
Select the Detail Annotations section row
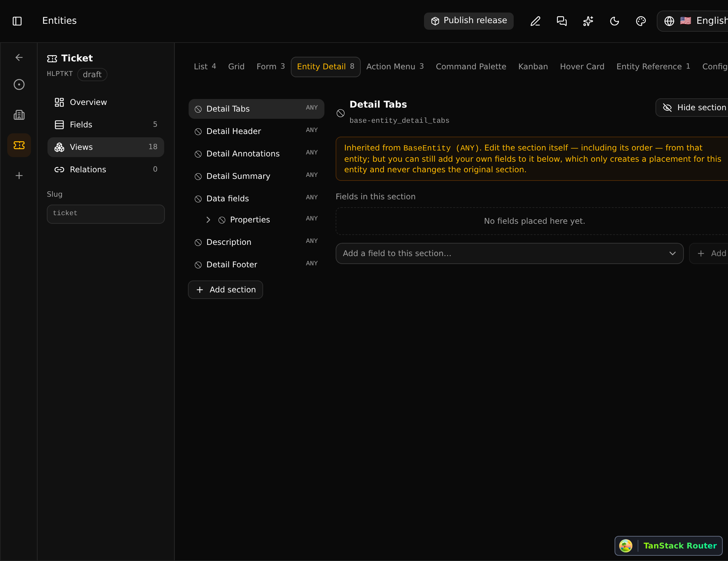[256, 153]
